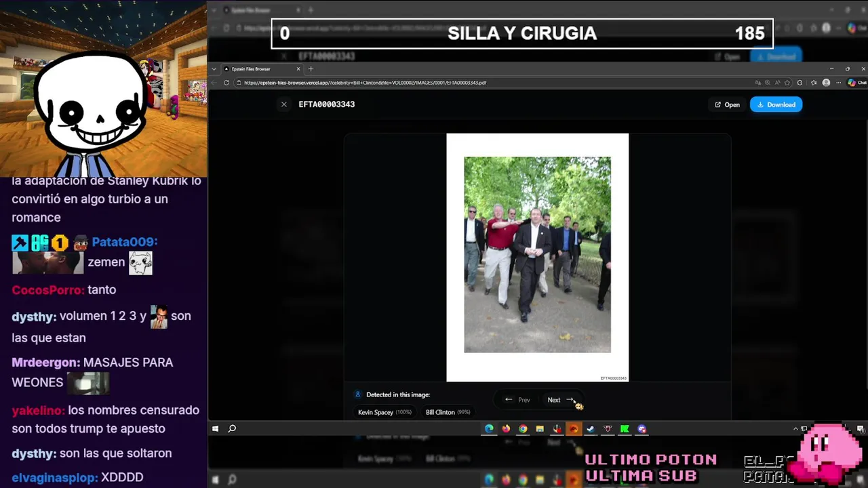868x488 pixels.
Task: Click the browser extensions icon
Action: (x=800, y=83)
